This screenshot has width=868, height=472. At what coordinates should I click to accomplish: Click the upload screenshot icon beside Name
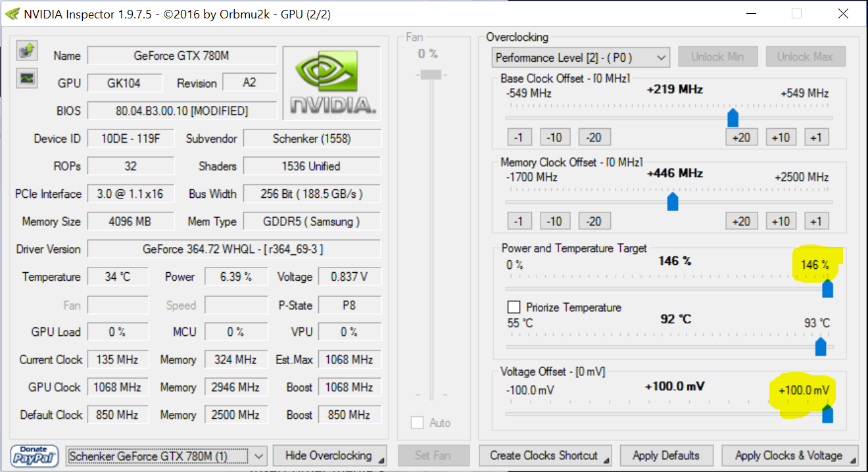pyautogui.click(x=27, y=49)
